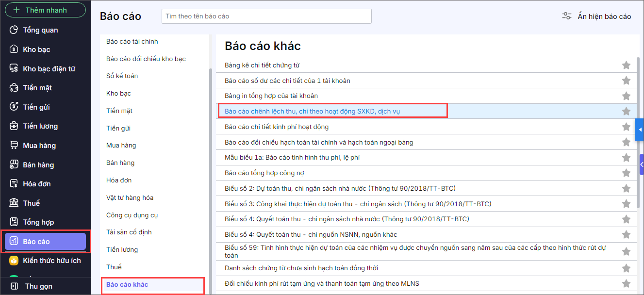Open Báo cáo chênh lệch thu, chi report
The image size is (644, 295).
[312, 112]
